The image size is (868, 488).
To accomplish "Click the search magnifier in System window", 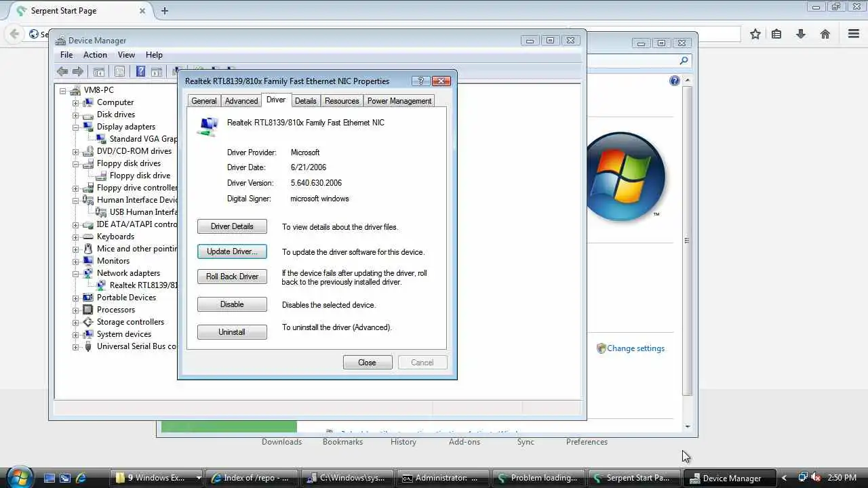I will pyautogui.click(x=684, y=61).
